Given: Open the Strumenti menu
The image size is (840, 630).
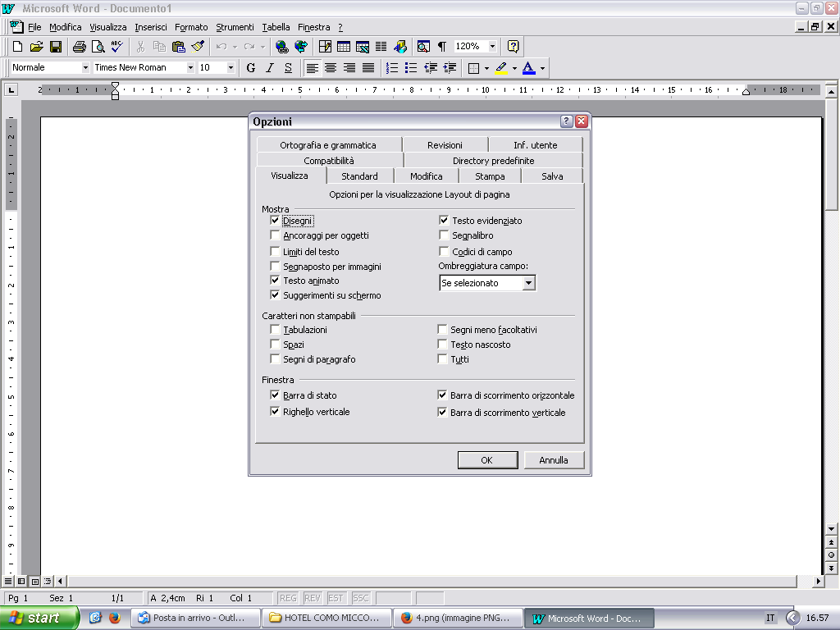Looking at the screenshot, I should [x=235, y=27].
